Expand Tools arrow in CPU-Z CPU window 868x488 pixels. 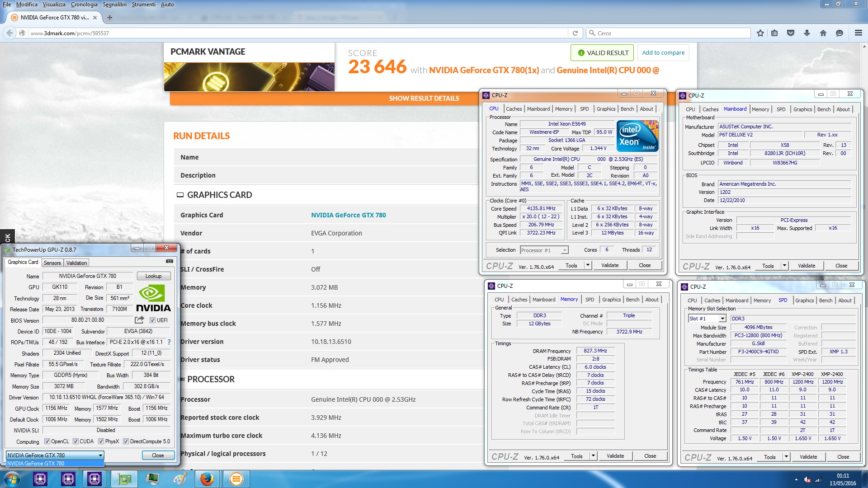[x=588, y=265]
